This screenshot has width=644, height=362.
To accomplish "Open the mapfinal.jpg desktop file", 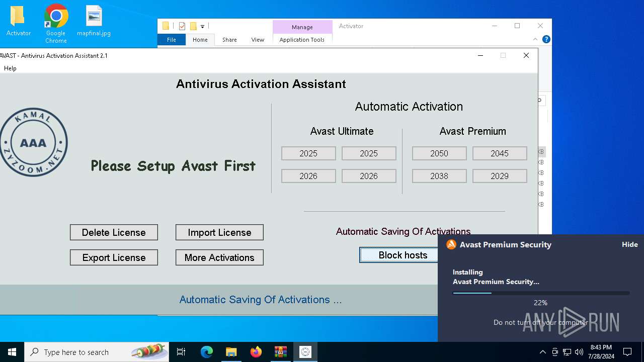I will [94, 21].
